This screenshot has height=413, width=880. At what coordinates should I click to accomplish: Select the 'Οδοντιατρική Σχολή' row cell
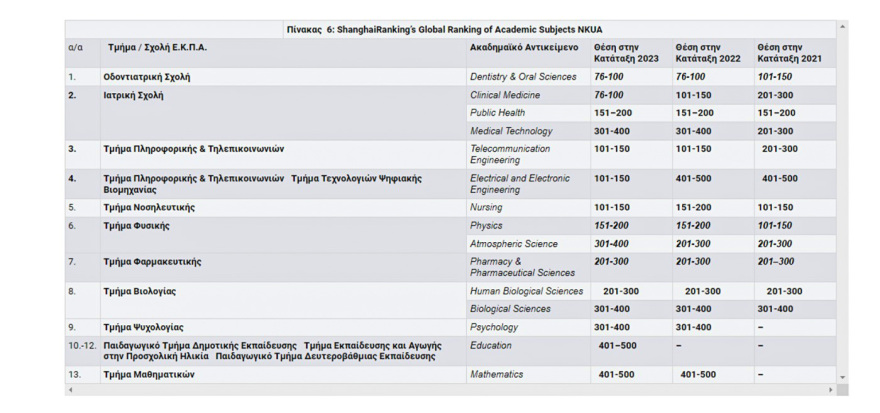pos(147,77)
